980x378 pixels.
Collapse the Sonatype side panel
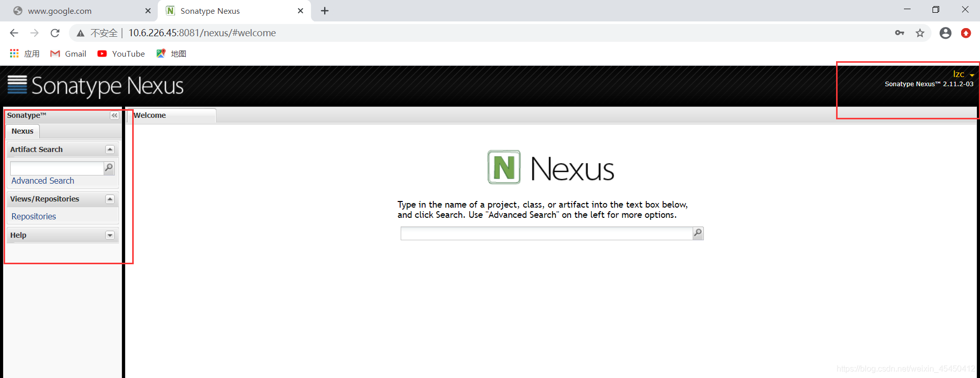(x=114, y=115)
